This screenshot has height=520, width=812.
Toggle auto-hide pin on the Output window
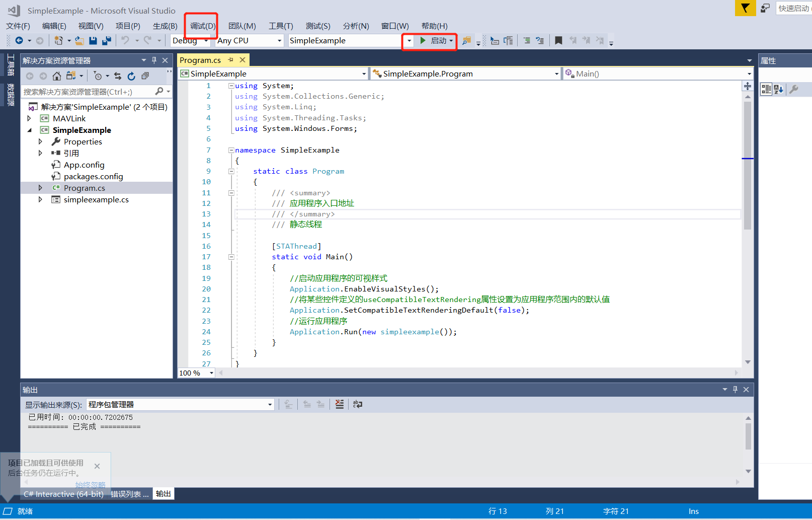pyautogui.click(x=735, y=389)
